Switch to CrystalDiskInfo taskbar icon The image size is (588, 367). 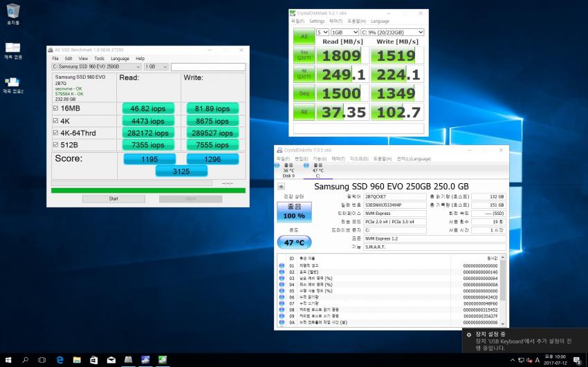click(145, 360)
